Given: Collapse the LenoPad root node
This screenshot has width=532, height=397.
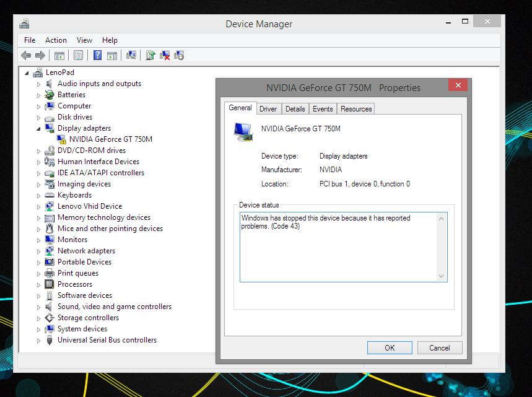Looking at the screenshot, I should pos(27,72).
